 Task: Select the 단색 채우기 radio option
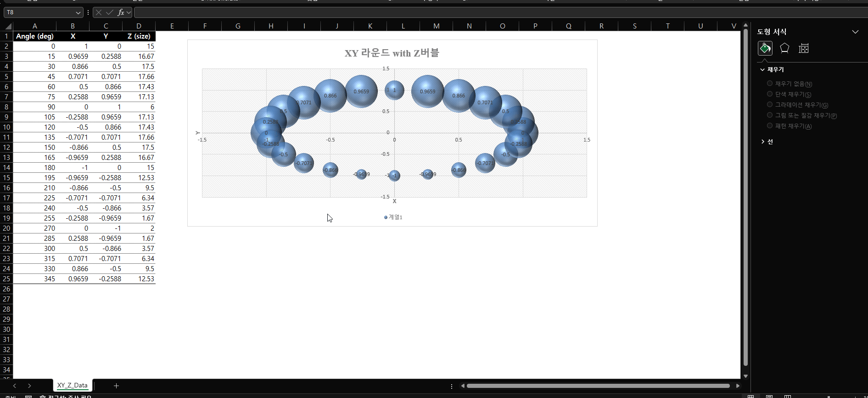click(770, 94)
